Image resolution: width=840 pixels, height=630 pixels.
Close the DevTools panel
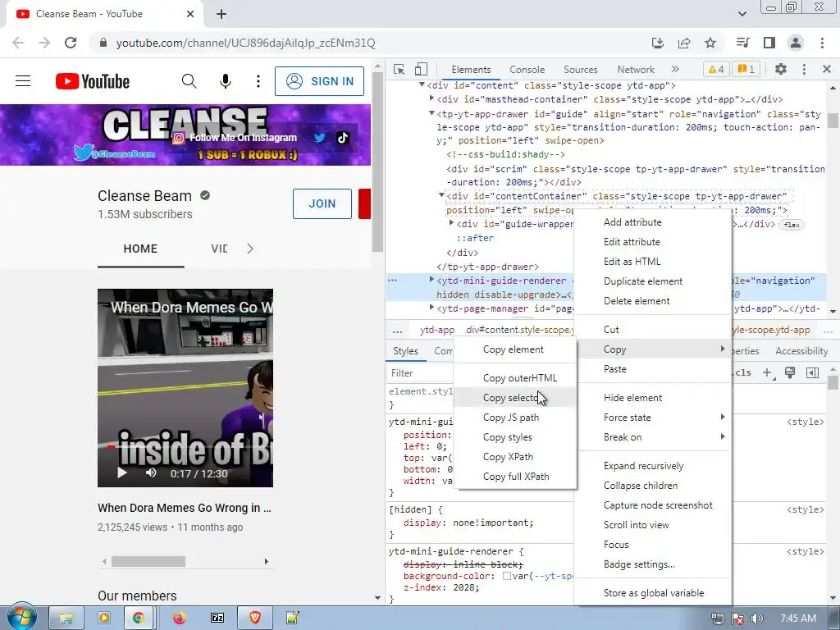[x=827, y=69]
